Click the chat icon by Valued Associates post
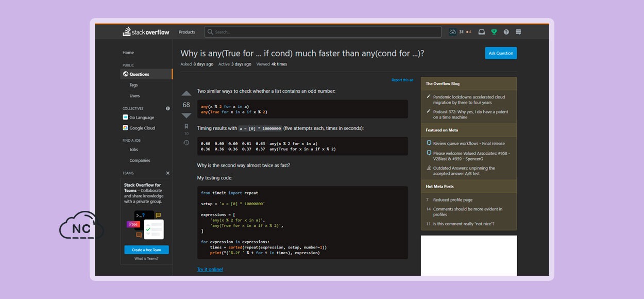 [429, 153]
